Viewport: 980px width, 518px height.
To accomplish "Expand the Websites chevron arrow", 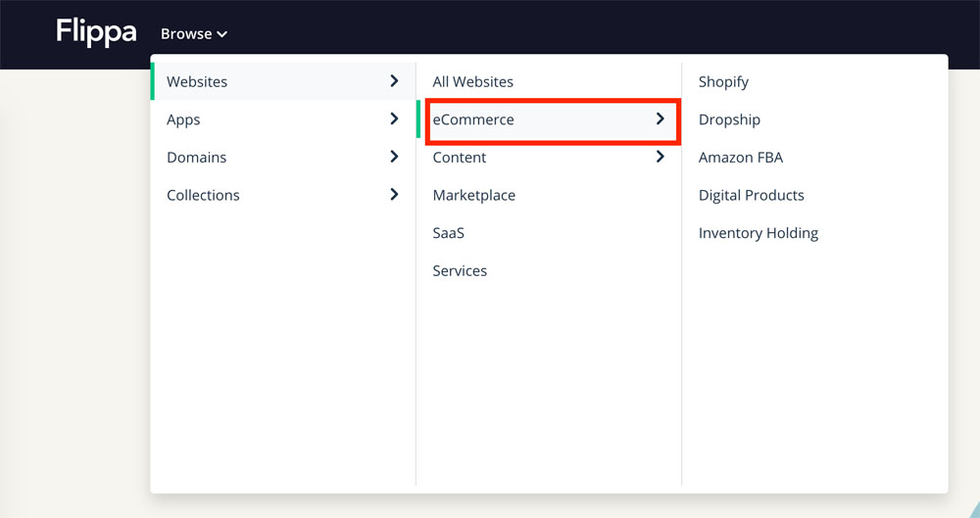I will tap(394, 80).
